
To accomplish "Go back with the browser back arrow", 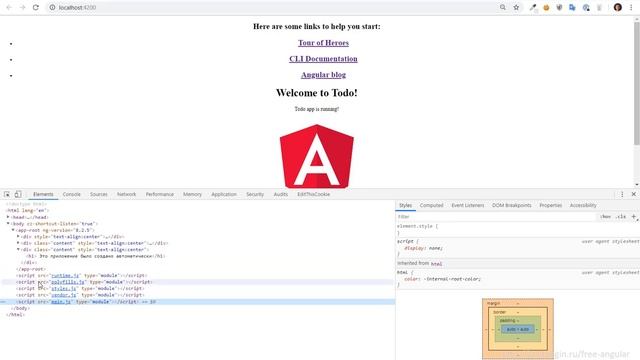I will coord(9,7).
